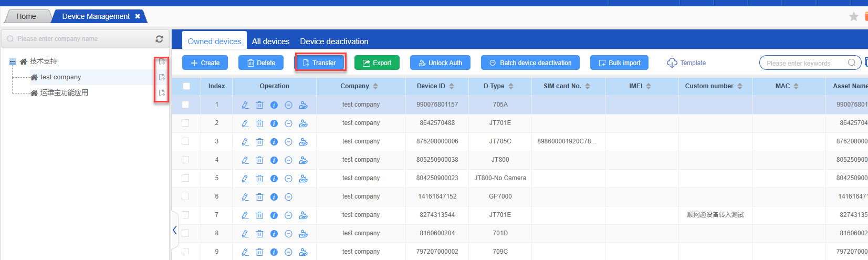Click the deactivate minus-circle icon in row 4

288,160
